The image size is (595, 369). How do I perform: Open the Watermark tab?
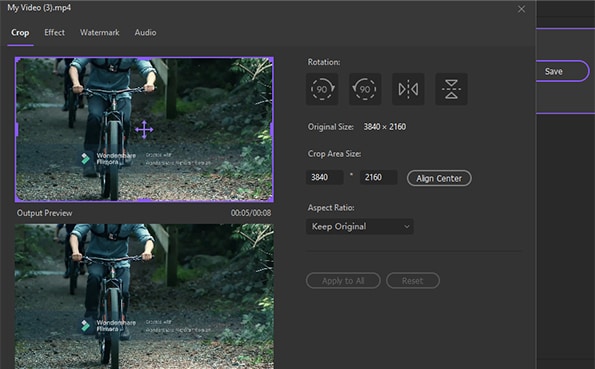point(99,33)
